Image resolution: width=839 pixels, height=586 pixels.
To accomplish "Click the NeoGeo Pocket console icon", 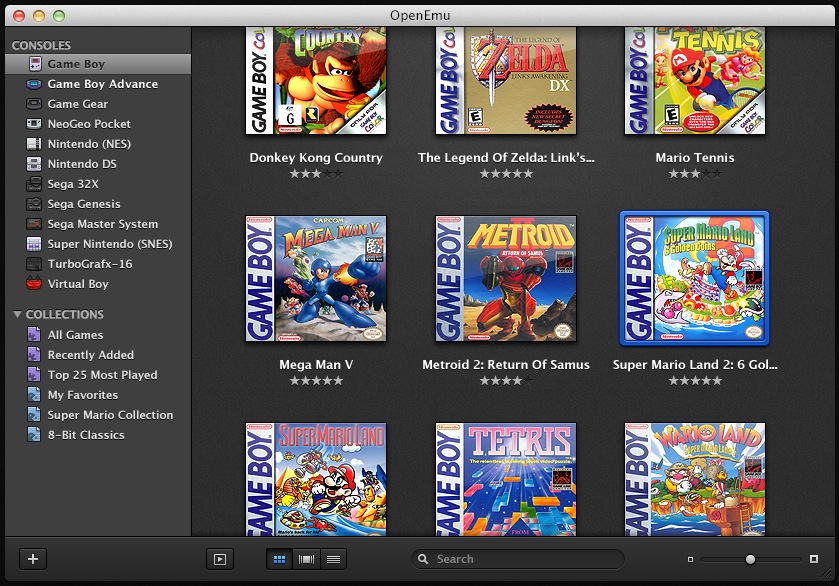I will 34,124.
